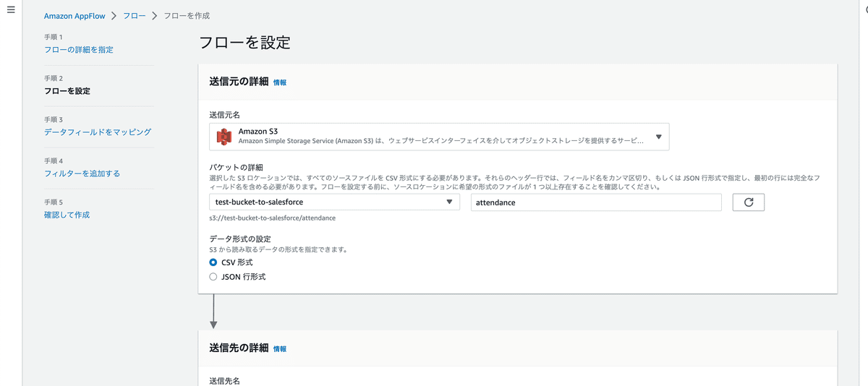Click the attendance prefix input field
The height and width of the screenshot is (386, 868).
point(596,202)
